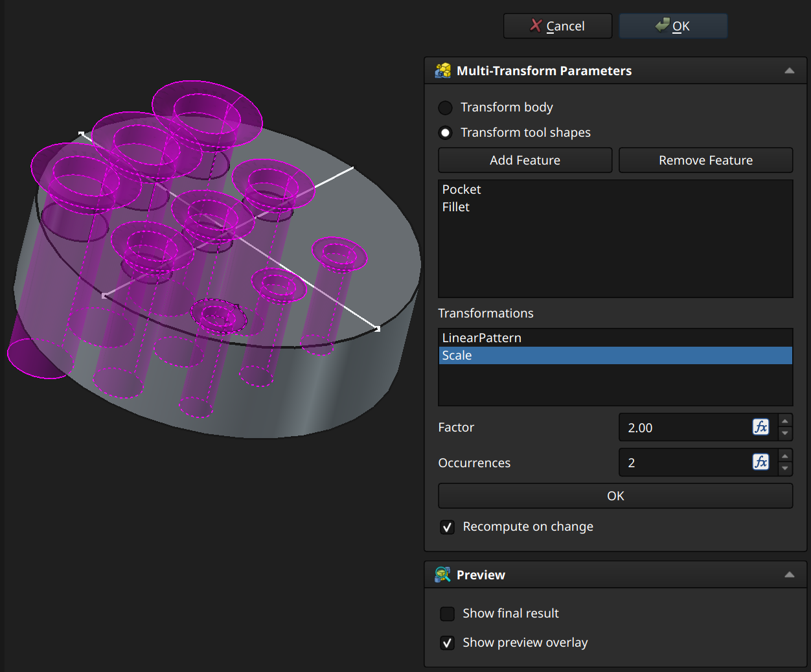Disable Show preview overlay checkbox
The image size is (811, 672).
[448, 643]
